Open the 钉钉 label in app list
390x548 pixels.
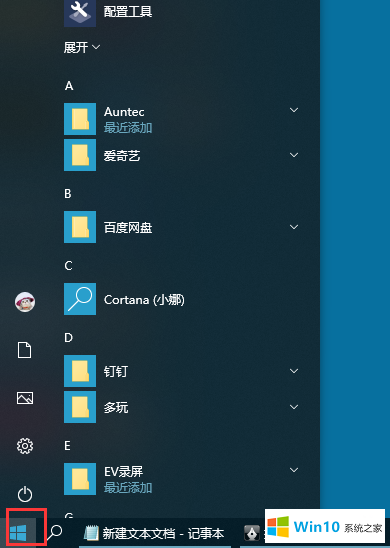(116, 371)
